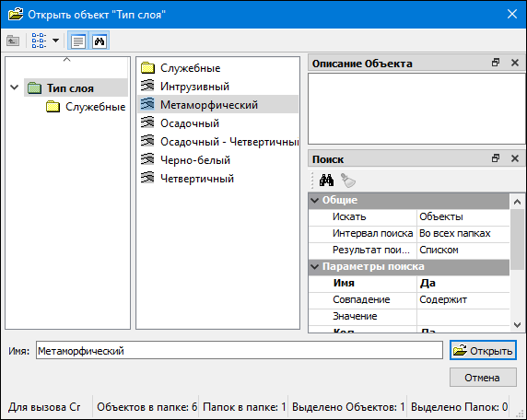
Task: Click the list view mode icon
Action: tap(39, 41)
